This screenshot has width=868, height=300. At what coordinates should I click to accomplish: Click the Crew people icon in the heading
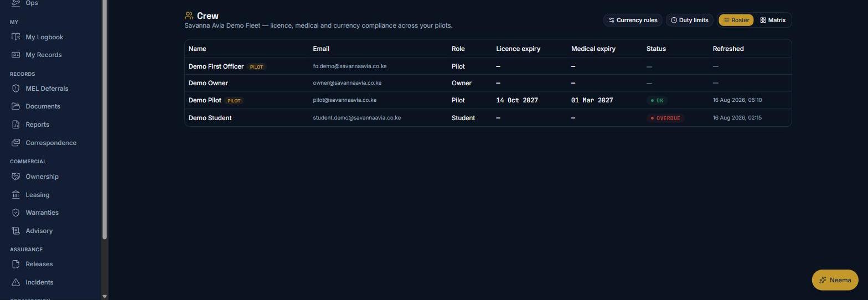click(x=189, y=16)
